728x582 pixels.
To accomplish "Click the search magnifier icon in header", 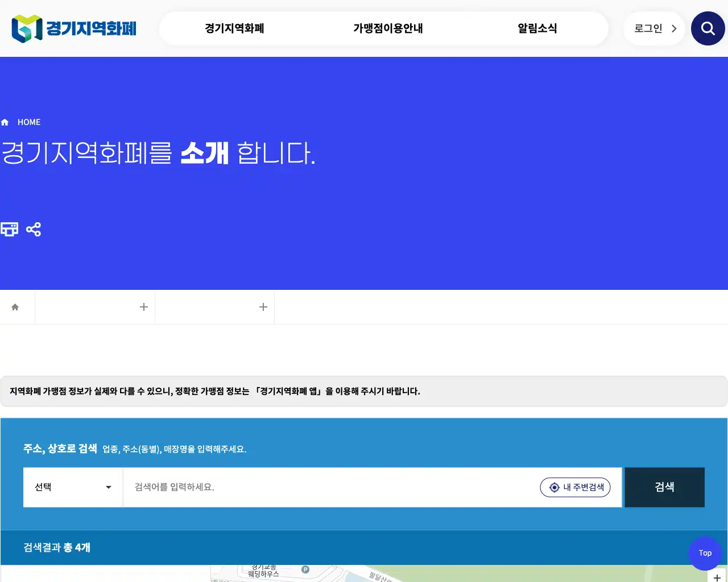I will [708, 28].
